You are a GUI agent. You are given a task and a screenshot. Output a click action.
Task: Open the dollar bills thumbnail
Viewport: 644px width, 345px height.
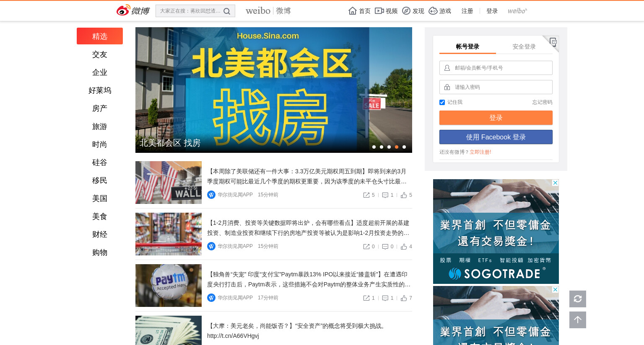tap(169, 330)
